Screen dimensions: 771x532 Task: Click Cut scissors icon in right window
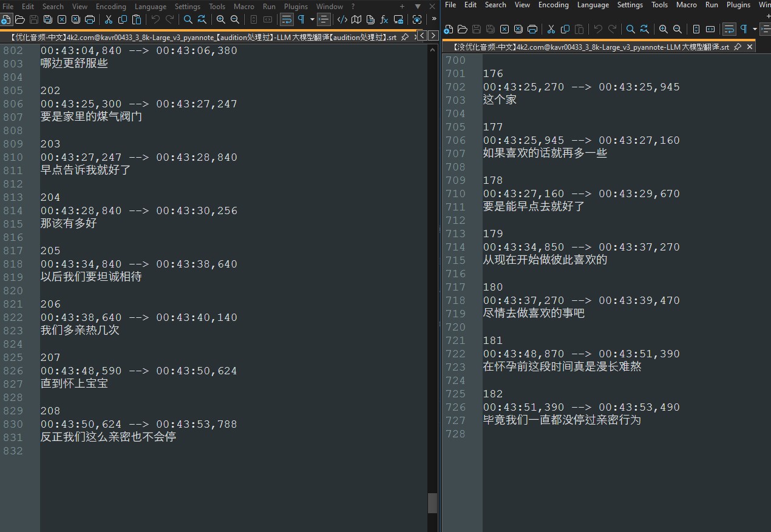(551, 29)
